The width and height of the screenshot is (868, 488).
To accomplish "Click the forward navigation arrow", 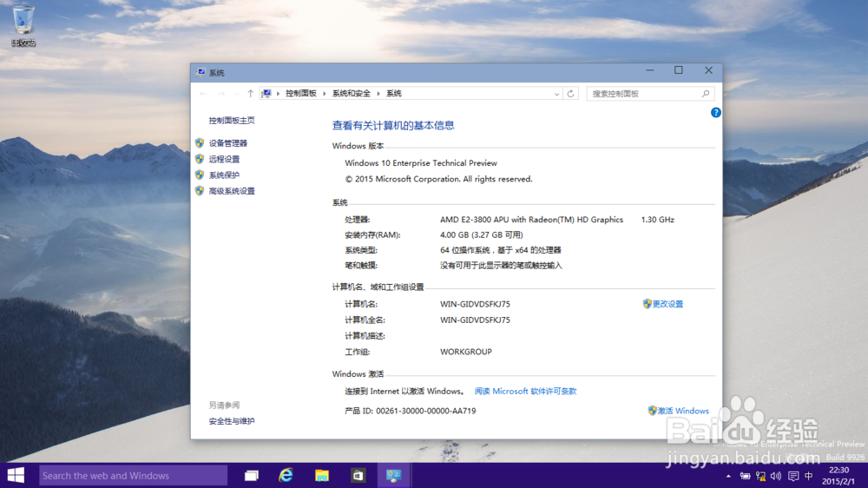I will [x=220, y=94].
